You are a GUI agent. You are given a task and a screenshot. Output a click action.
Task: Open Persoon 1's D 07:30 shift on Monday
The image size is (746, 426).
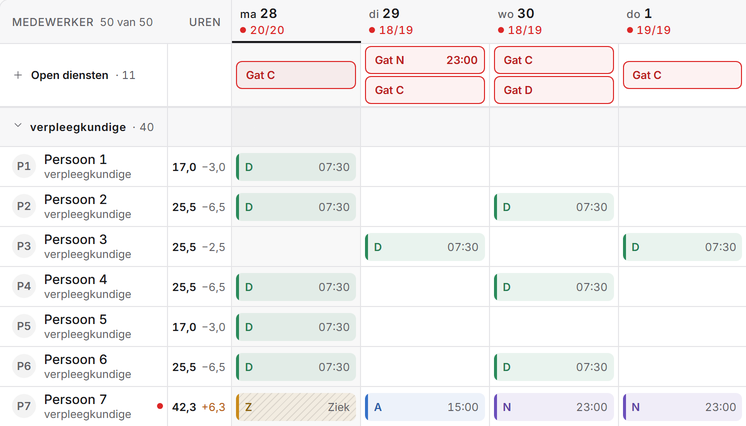(296, 167)
